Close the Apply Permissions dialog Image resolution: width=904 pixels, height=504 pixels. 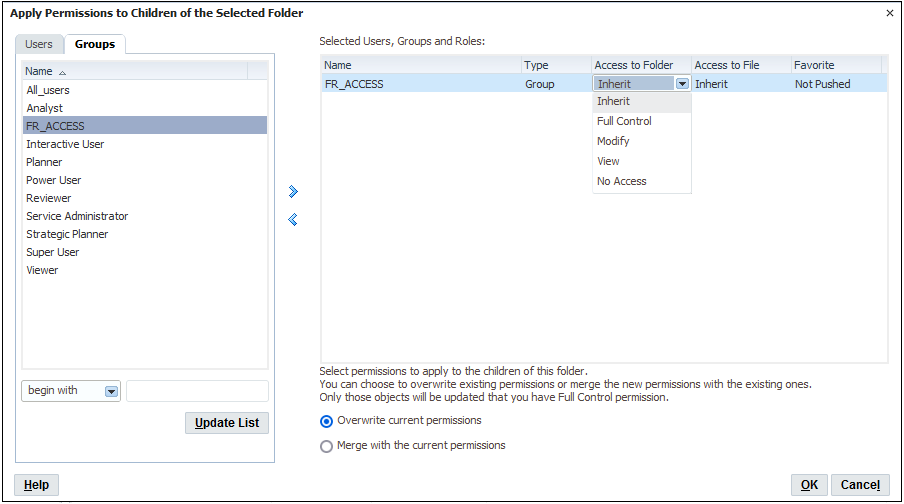tap(890, 13)
